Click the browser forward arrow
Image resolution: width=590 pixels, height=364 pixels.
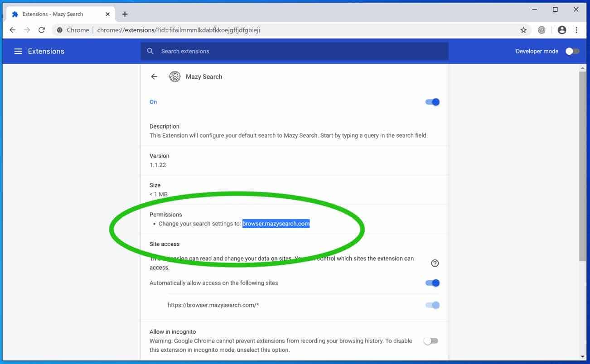pos(27,30)
